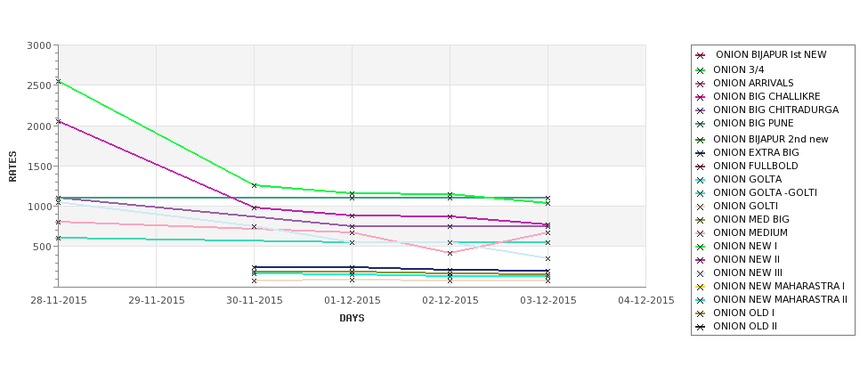Click the 30-11-2015 x-axis date label

255,301
